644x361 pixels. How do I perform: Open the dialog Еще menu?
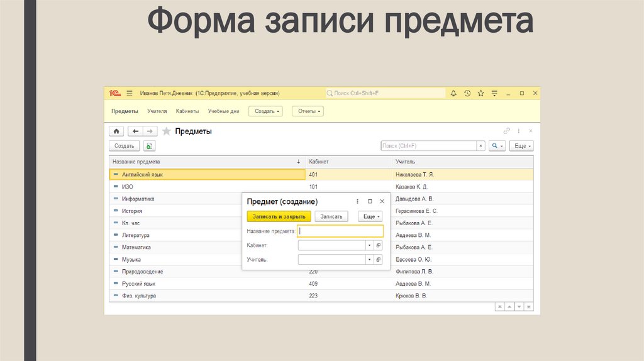pos(370,216)
